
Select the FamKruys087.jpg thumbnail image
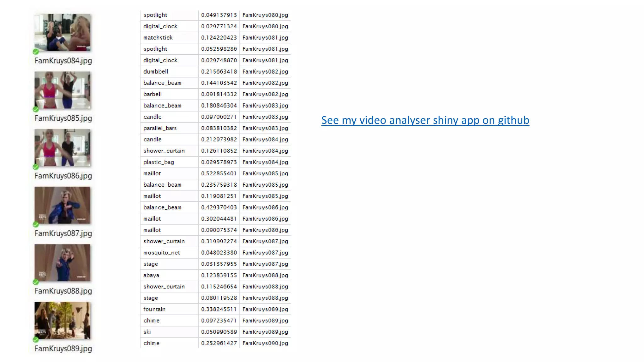(x=62, y=205)
